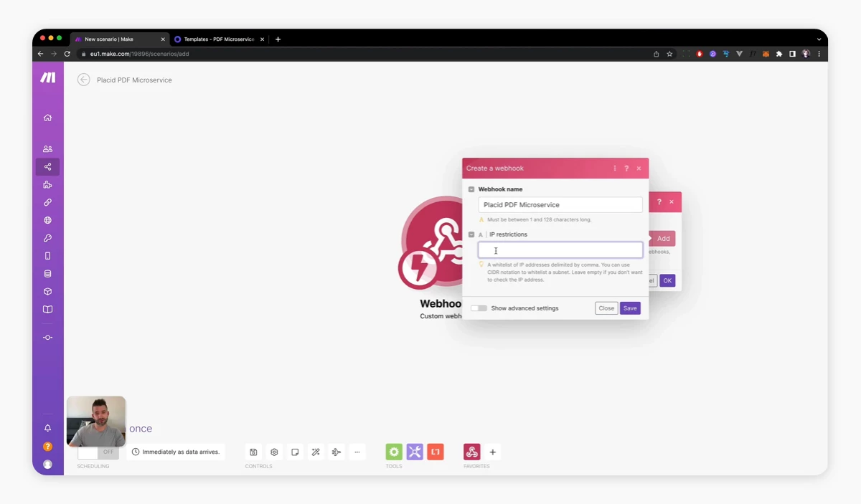Select the Scenarios (share) sidebar icon
861x504 pixels.
pos(47,167)
